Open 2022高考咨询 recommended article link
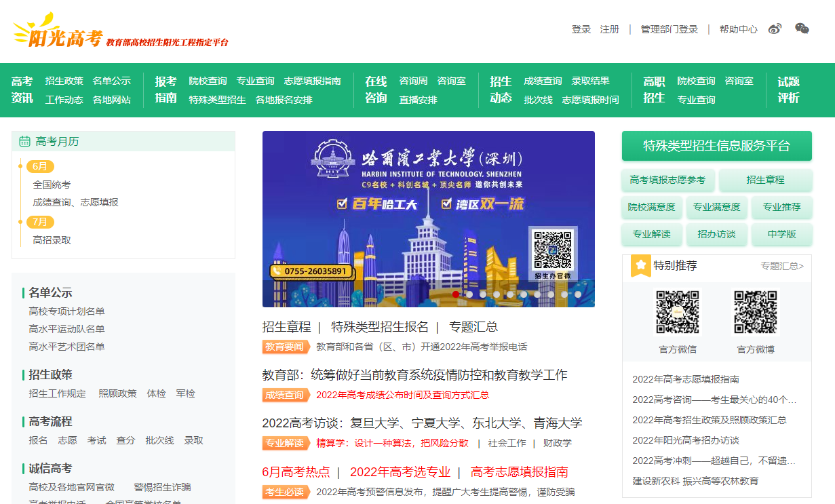835x504 pixels. coord(714,400)
